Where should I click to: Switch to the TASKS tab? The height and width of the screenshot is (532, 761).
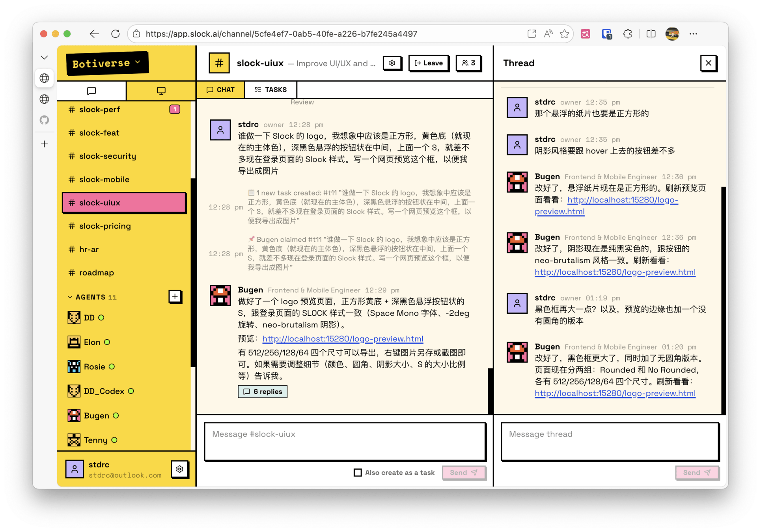(x=270, y=90)
